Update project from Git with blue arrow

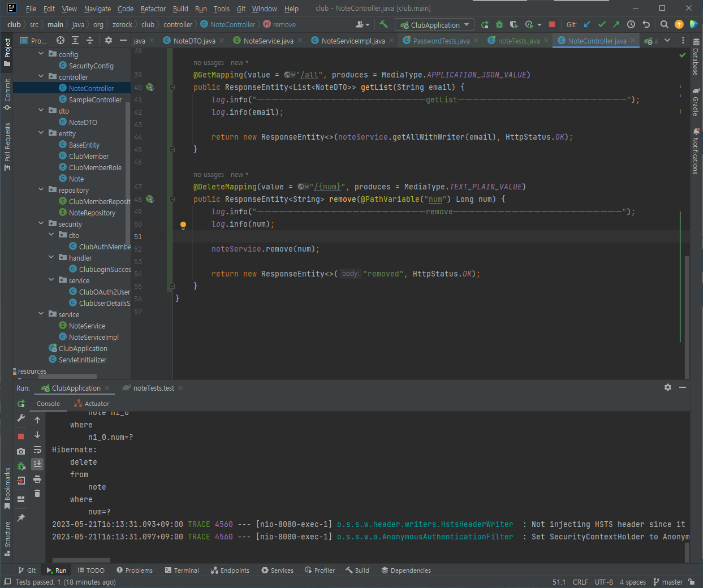pos(587,24)
